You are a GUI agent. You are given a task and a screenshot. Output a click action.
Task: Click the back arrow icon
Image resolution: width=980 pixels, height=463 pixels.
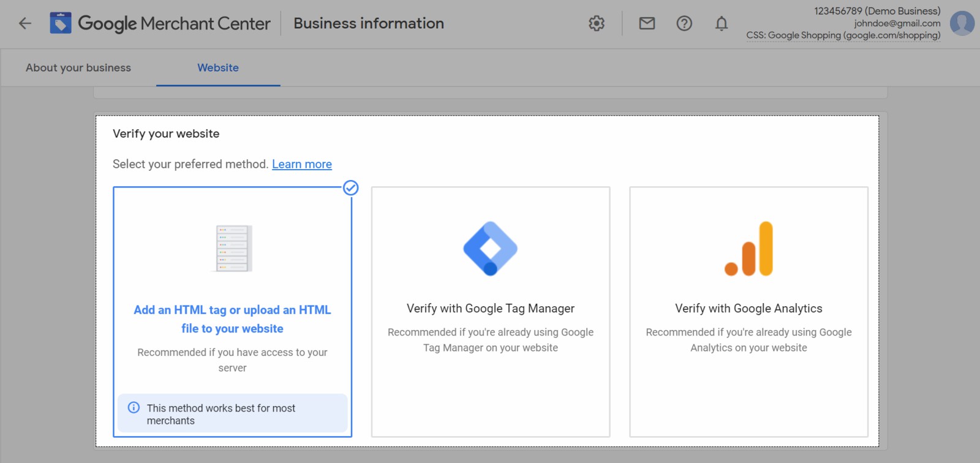(25, 23)
